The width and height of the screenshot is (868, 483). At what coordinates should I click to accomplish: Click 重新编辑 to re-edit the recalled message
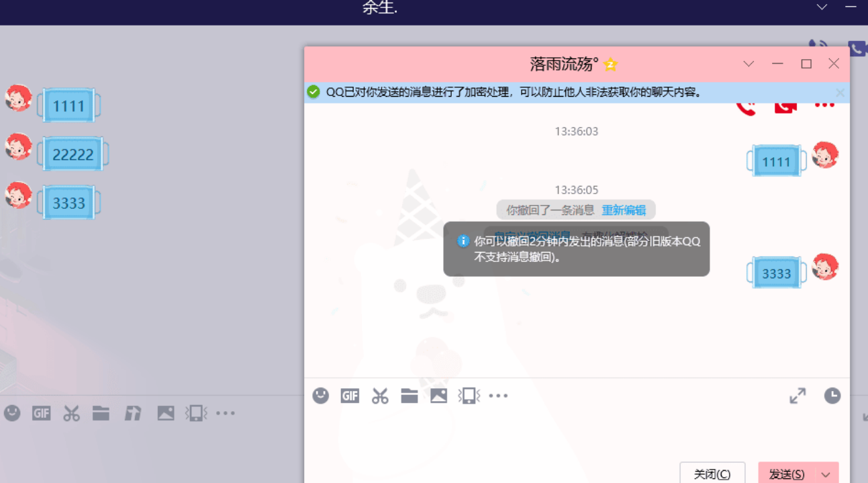pos(624,210)
